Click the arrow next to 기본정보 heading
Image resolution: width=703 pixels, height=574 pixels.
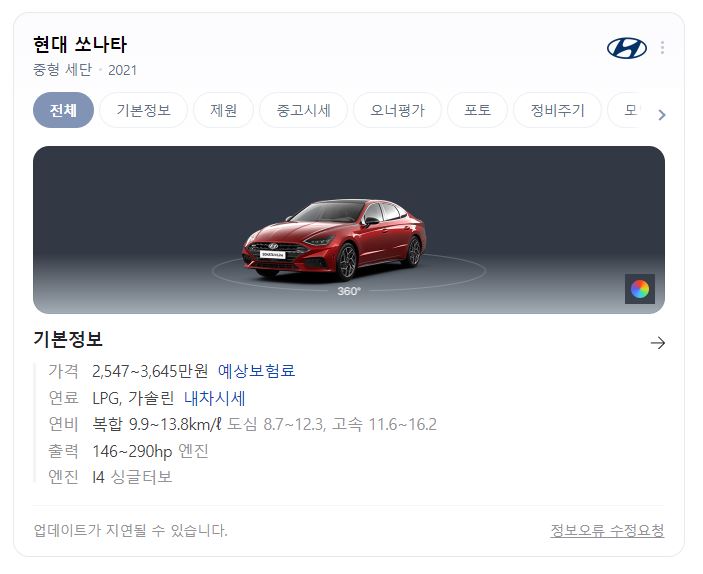(658, 343)
